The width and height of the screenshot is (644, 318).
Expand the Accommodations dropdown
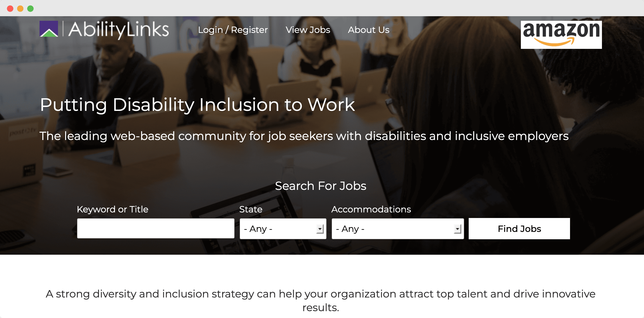[457, 229]
